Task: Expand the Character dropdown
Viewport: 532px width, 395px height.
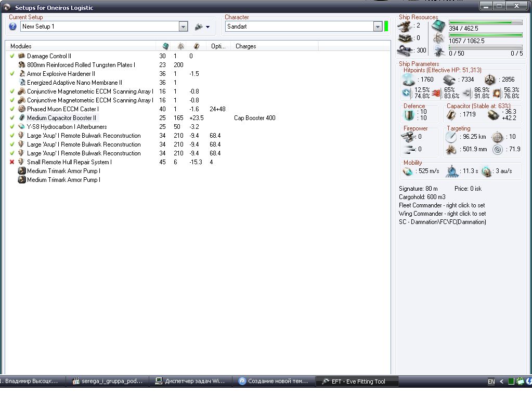Action: click(378, 27)
